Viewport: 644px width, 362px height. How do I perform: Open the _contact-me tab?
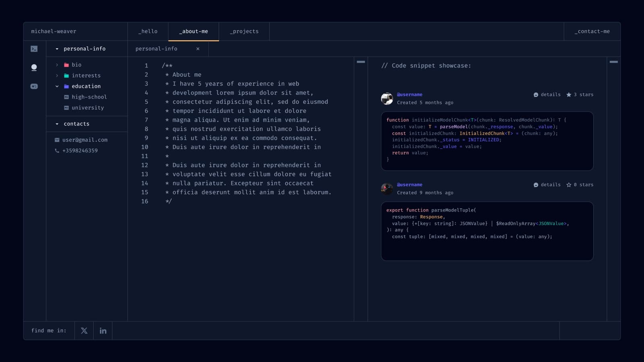tap(592, 31)
